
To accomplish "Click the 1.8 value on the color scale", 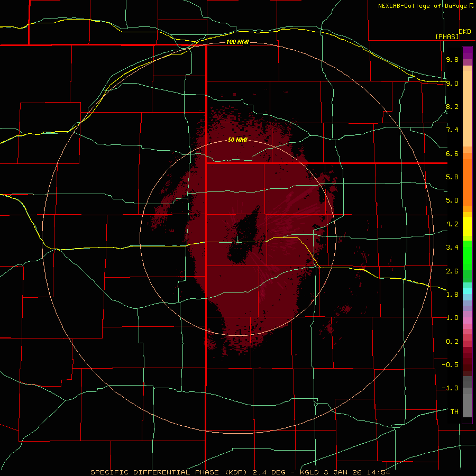I will click(x=452, y=295).
